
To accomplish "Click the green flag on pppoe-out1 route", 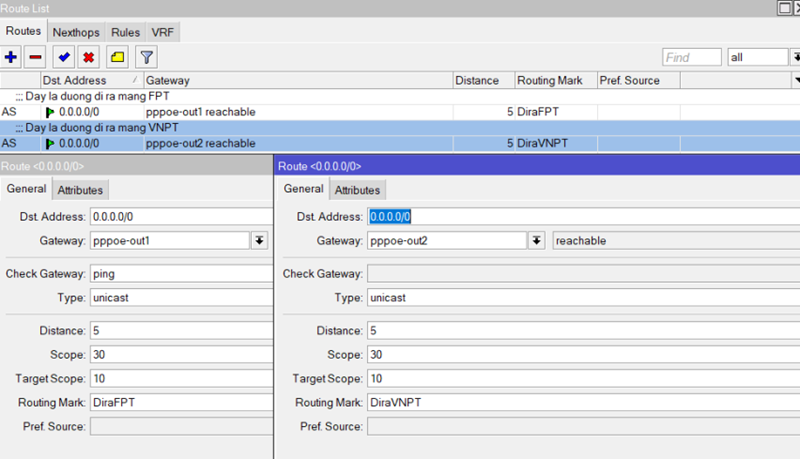I will point(51,112).
